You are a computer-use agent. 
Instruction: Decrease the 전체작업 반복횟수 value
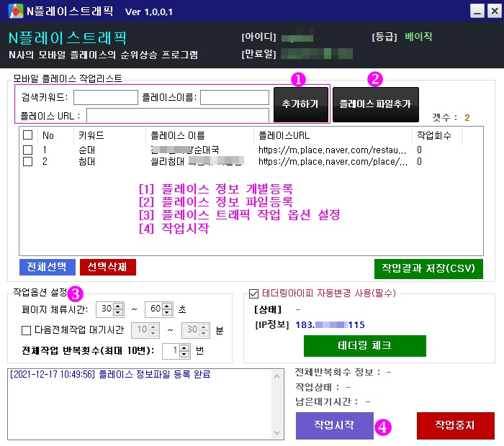click(184, 354)
